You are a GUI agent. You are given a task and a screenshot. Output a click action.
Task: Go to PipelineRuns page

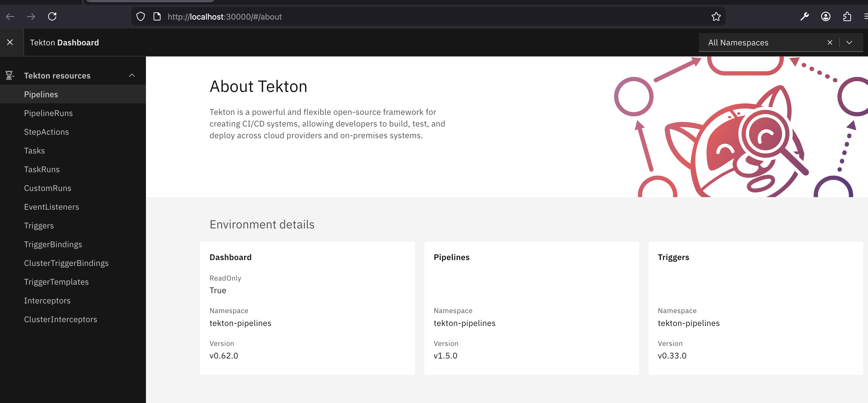48,113
